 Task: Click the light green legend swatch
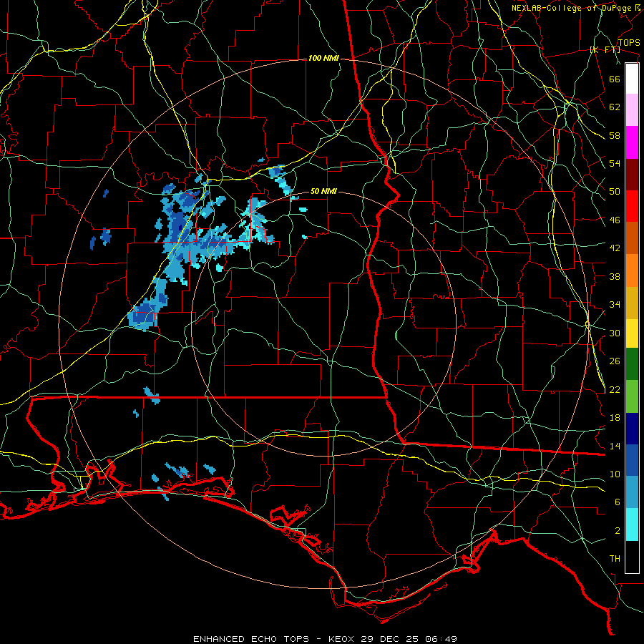coord(632,396)
